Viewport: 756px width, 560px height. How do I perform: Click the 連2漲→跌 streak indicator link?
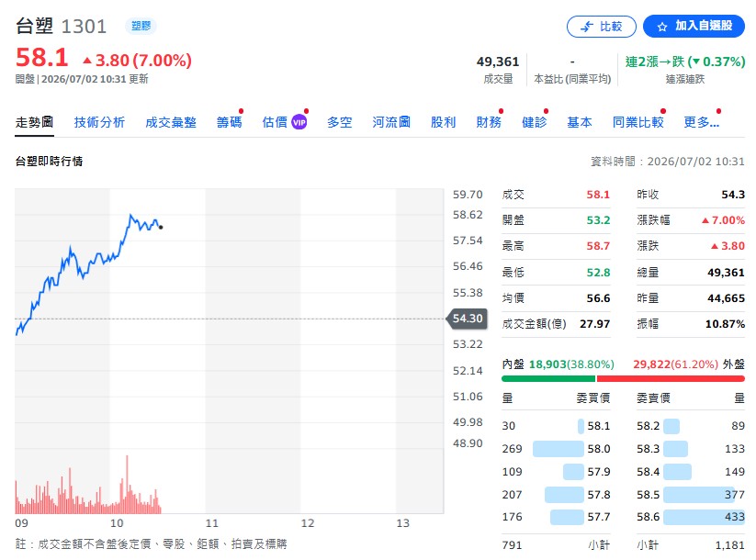(x=685, y=62)
